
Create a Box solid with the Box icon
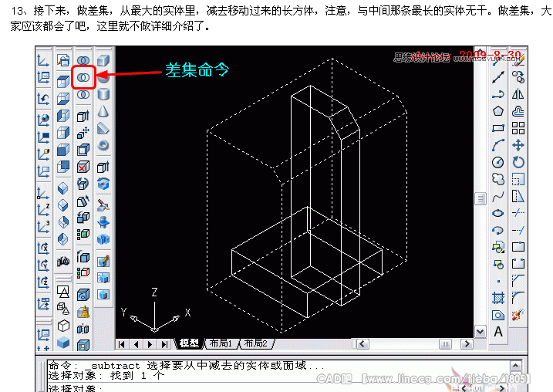click(x=103, y=60)
